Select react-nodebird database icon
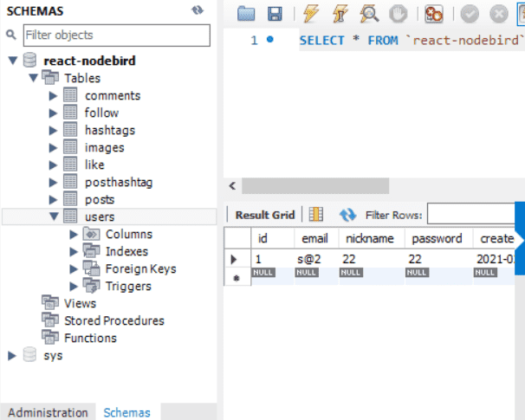Image resolution: width=525 pixels, height=420 pixels. click(29, 61)
